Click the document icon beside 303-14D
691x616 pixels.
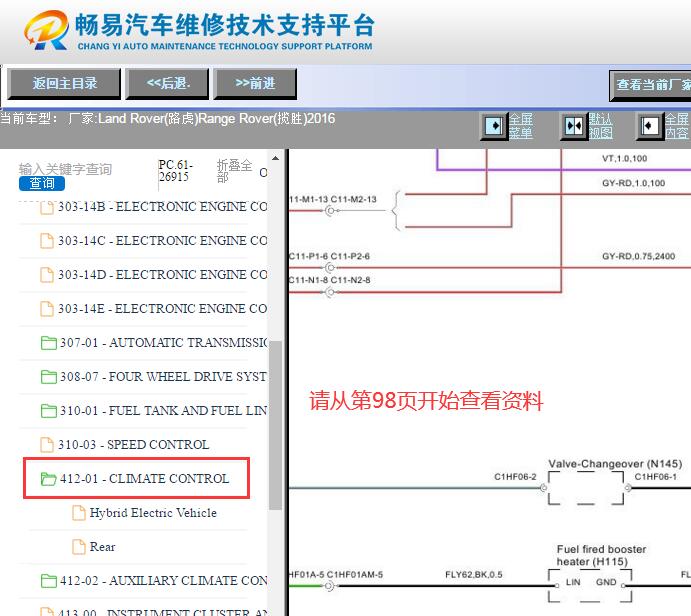[x=47, y=275]
